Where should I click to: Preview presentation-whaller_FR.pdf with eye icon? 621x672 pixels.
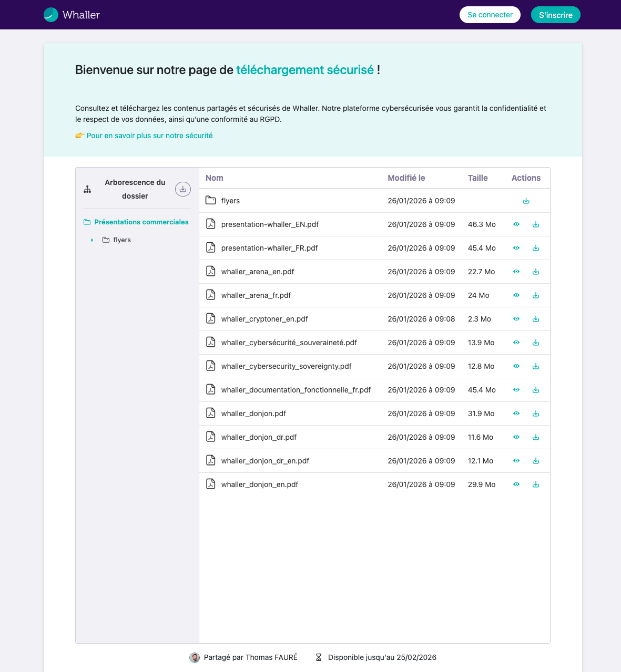516,248
